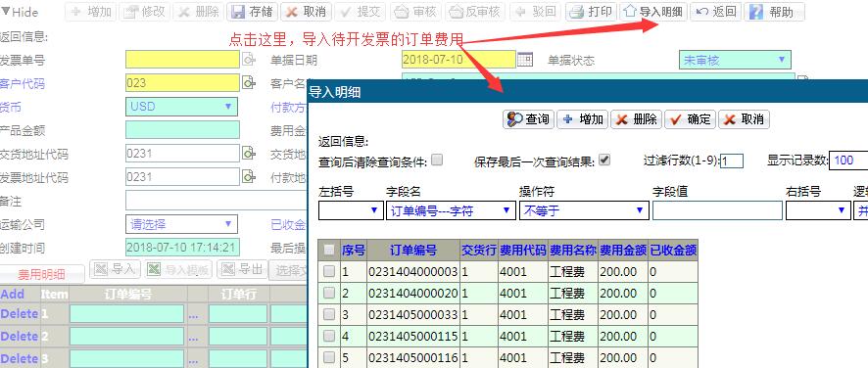The width and height of the screenshot is (868, 368).
Task: Click the 返回 back button
Action: (716, 12)
